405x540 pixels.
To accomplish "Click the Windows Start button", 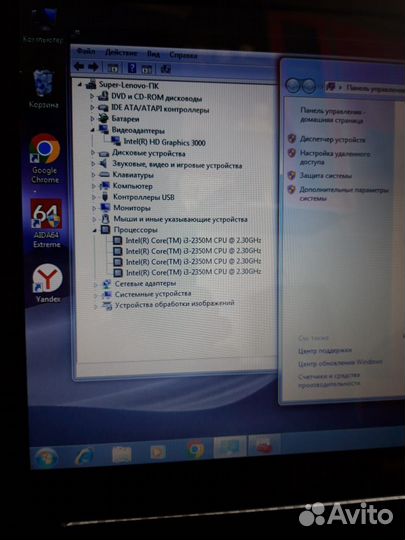I will point(45,458).
